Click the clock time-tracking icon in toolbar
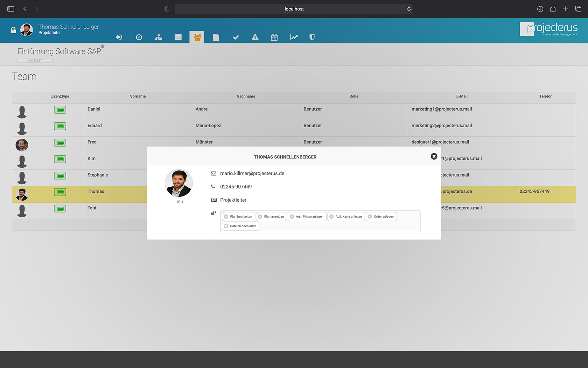Viewport: 588px width, 368px height. click(x=139, y=38)
